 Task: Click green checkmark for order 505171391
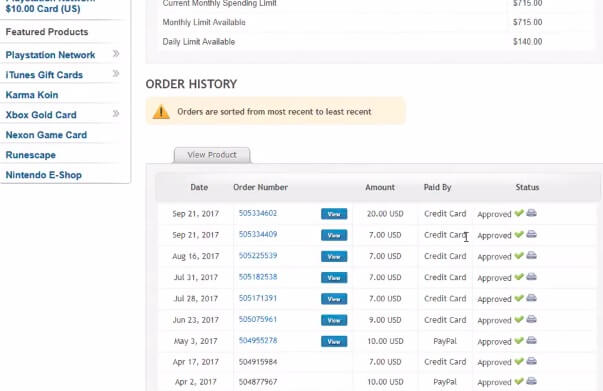click(519, 298)
